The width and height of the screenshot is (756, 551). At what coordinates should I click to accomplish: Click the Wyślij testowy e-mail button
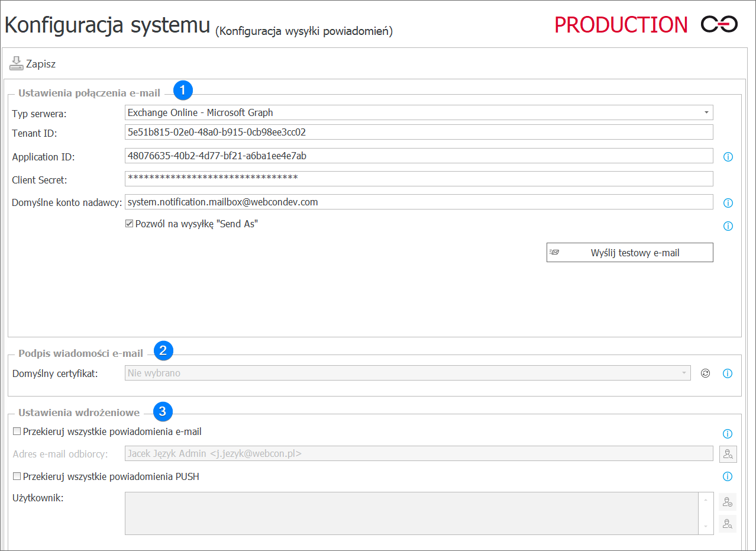[630, 253]
